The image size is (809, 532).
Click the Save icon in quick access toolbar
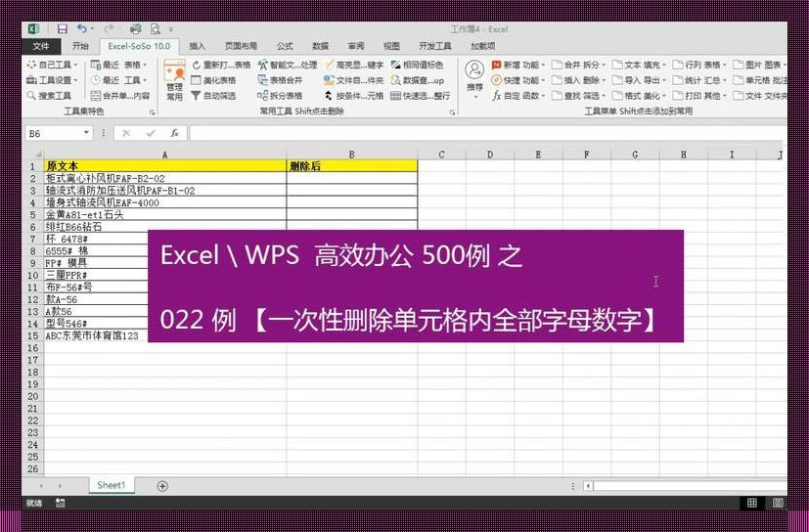point(63,29)
